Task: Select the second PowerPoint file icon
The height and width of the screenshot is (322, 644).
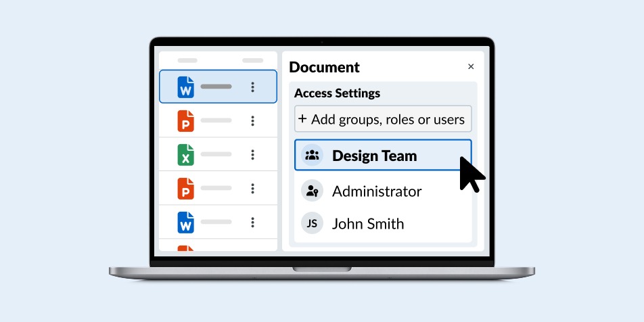Action: point(185,189)
